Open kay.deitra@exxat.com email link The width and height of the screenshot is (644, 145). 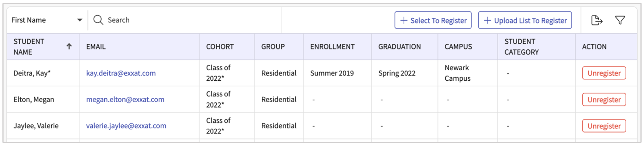(121, 73)
